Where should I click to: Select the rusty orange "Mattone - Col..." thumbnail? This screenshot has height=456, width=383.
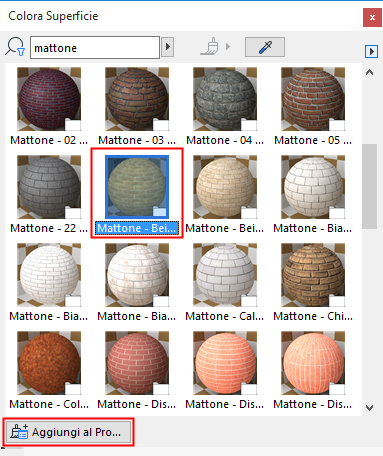coord(49,363)
